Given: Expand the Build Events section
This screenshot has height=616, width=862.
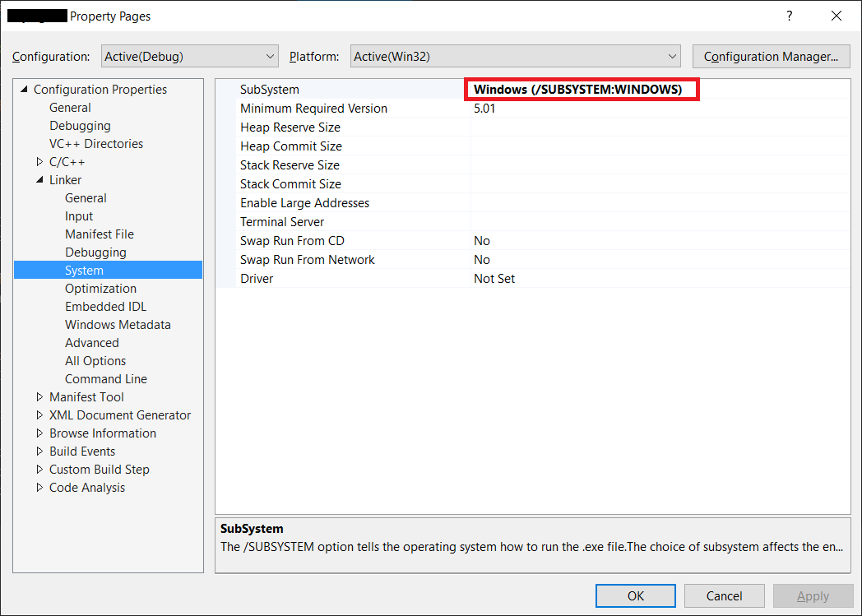Looking at the screenshot, I should coord(39,451).
